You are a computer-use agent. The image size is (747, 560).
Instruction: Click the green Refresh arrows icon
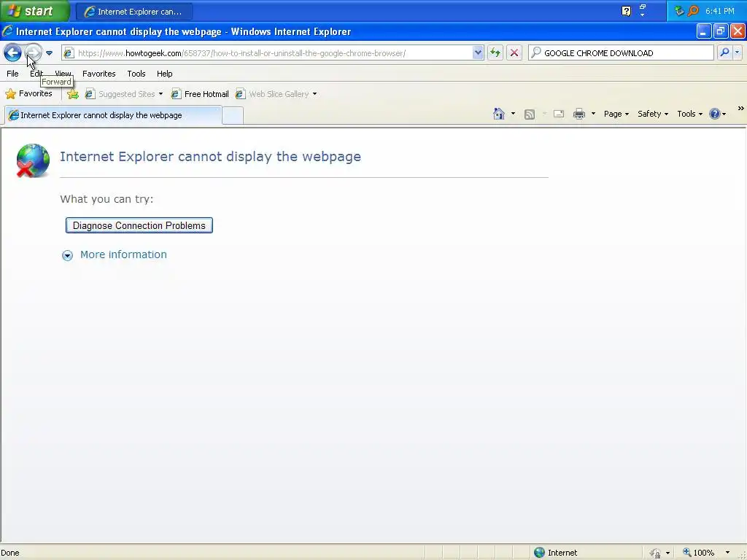click(495, 52)
